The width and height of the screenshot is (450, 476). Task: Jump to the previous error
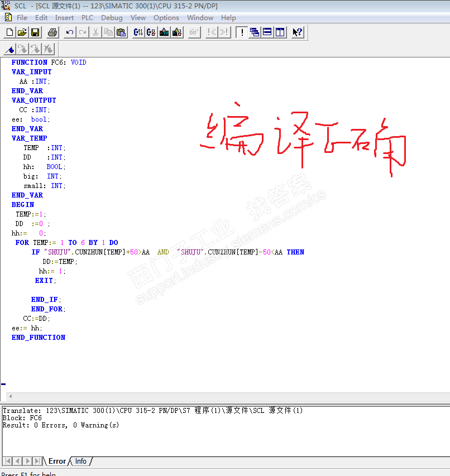(x=212, y=32)
